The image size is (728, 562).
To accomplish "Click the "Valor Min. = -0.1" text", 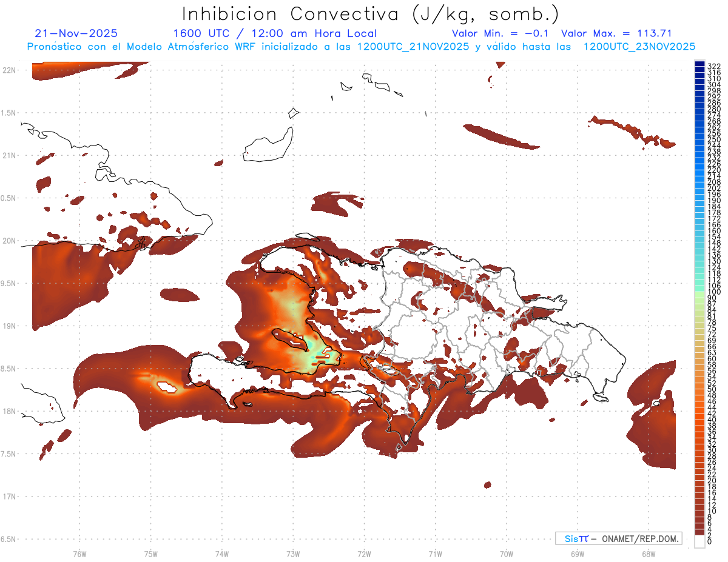I will pos(500,33).
